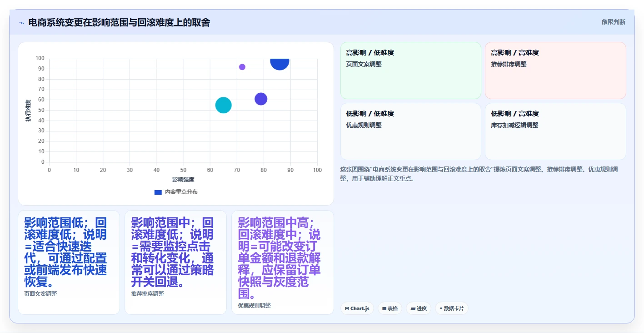Click 优惠规则调整 caption under third data card
This screenshot has width=644, height=333.
click(255, 306)
